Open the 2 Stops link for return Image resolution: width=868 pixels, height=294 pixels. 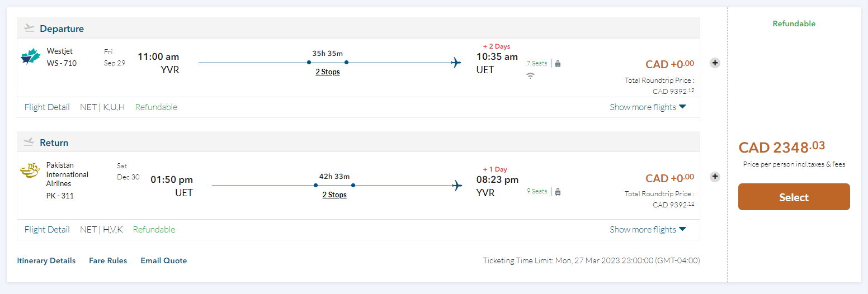click(334, 195)
